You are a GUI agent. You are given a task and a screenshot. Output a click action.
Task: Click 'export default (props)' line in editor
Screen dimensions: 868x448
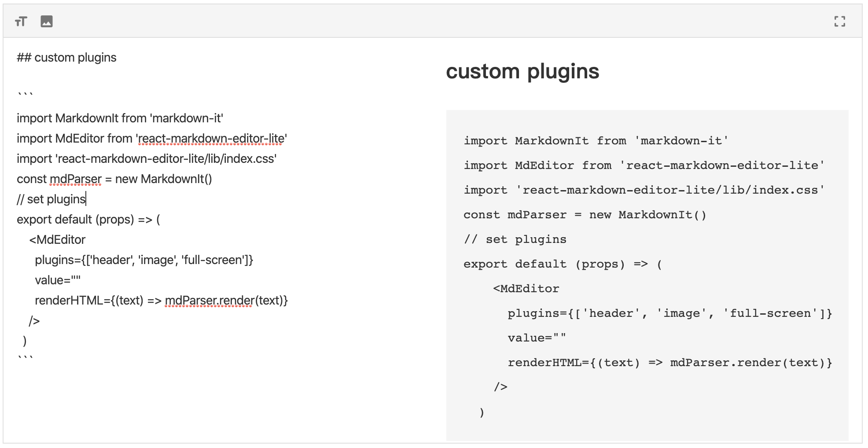pyautogui.click(x=88, y=220)
